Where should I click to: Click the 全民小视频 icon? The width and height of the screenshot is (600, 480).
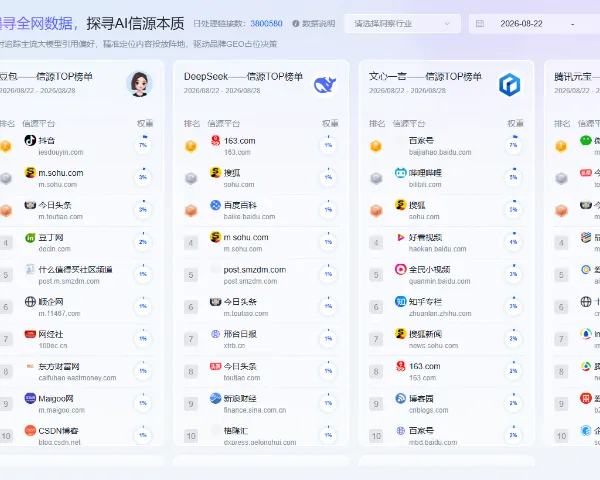point(401,269)
